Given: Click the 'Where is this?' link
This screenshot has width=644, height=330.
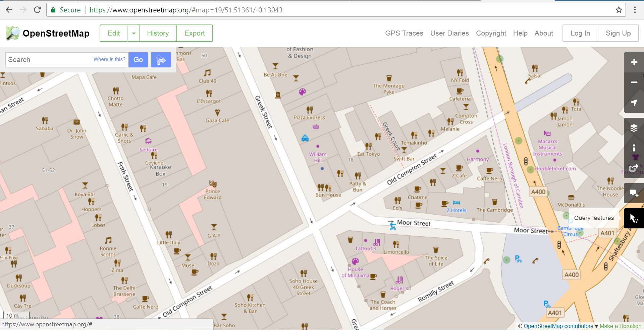Looking at the screenshot, I should click(109, 59).
